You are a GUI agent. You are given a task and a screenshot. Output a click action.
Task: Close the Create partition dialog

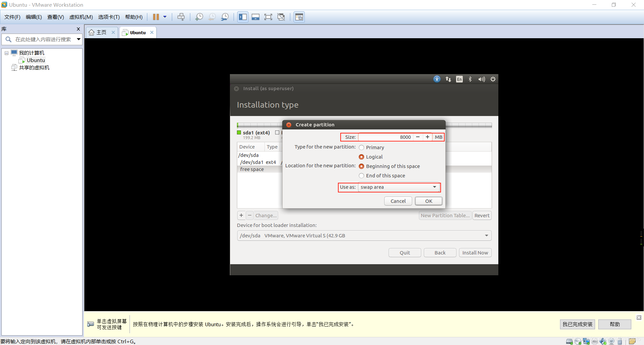289,125
